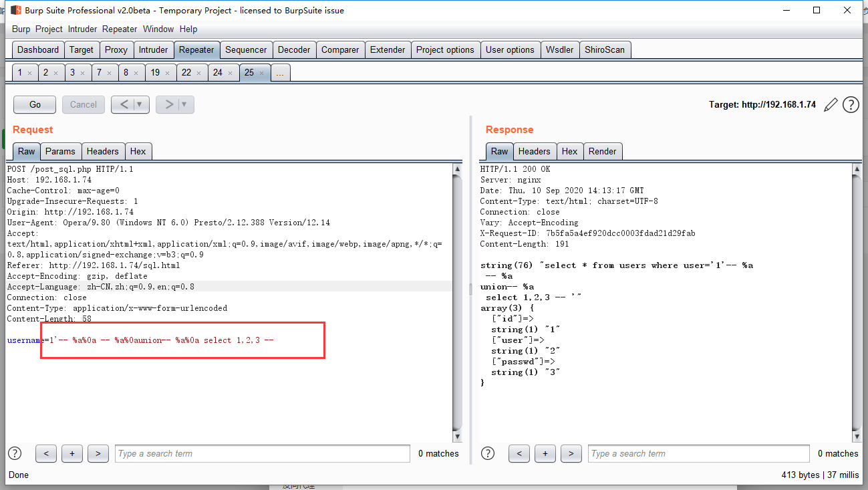Click the disabled Cancel button
The height and width of the screenshot is (490, 868).
pos(84,104)
